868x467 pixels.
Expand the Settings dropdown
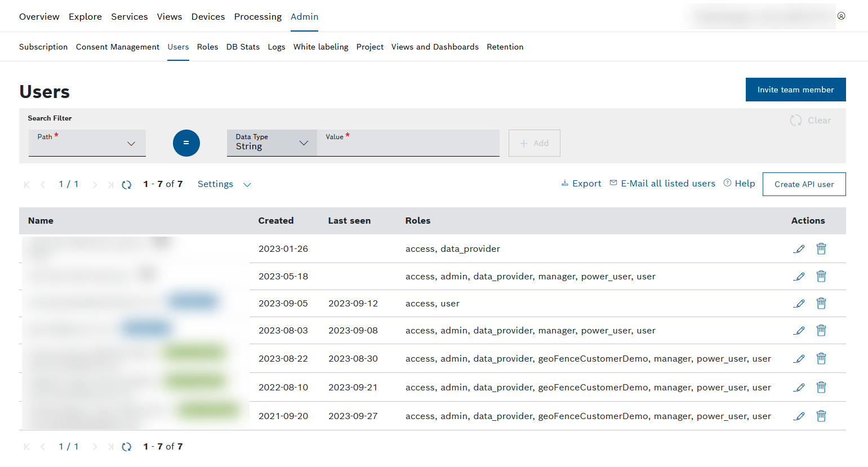(x=224, y=184)
